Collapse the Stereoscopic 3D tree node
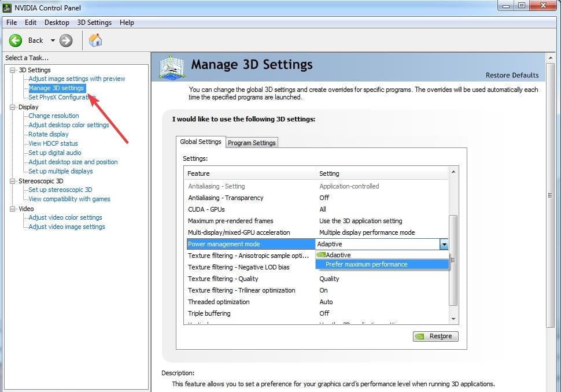561x392 pixels. 13,181
